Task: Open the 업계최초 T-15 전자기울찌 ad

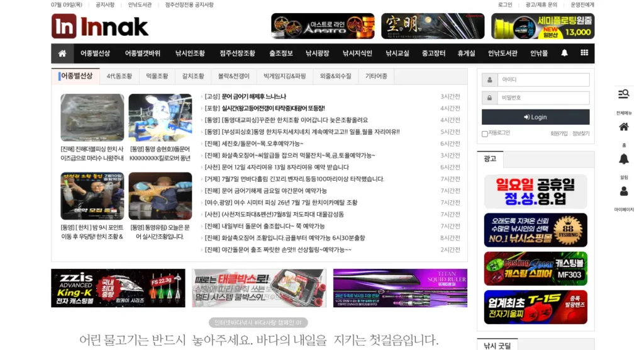Action: pyautogui.click(x=536, y=307)
